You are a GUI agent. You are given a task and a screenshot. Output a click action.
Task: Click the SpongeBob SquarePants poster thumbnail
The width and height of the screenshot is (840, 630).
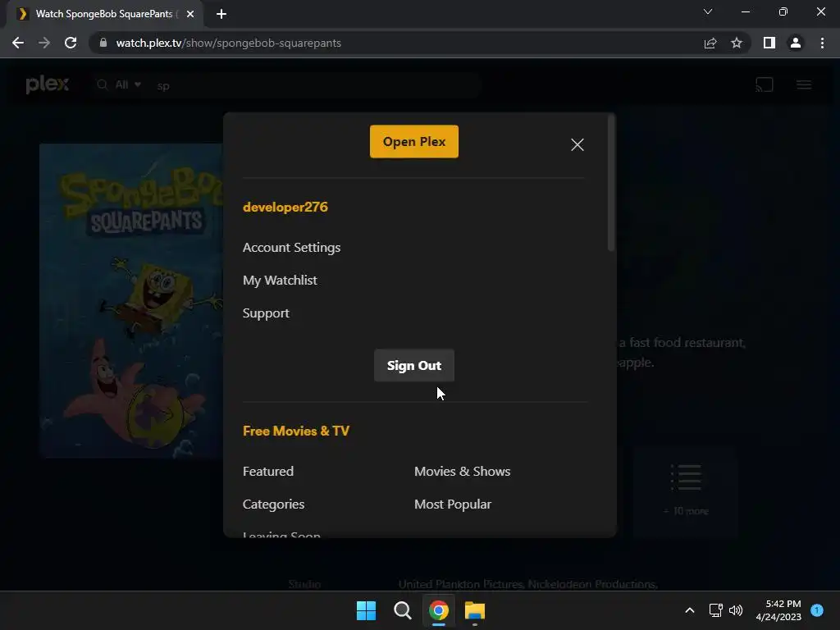[x=131, y=300]
